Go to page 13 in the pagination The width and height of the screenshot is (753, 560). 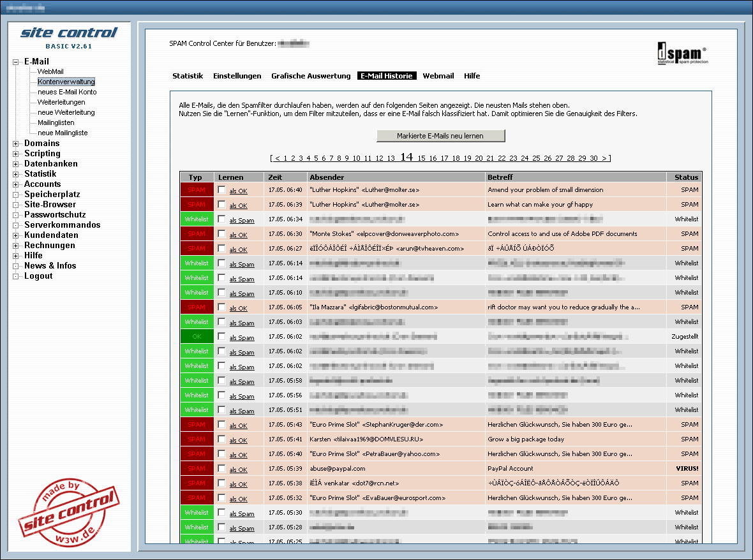pos(391,158)
